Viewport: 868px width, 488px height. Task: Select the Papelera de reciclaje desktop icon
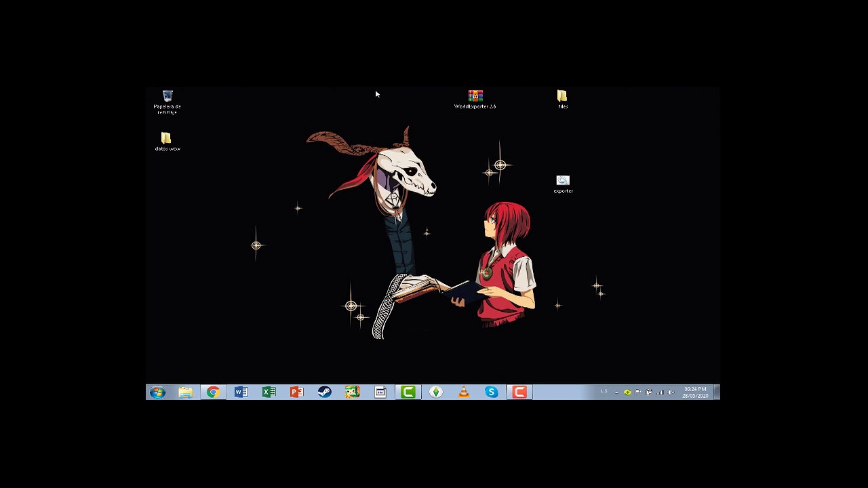pos(167,102)
